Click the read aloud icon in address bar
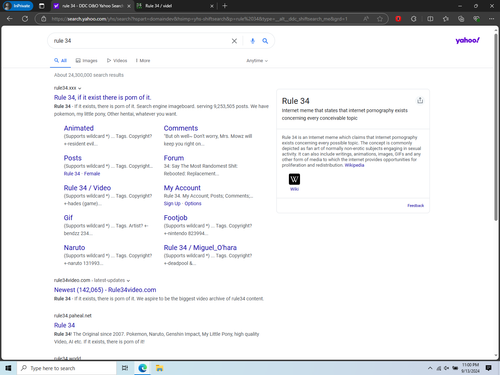Image resolution: width=500 pixels, height=375 pixels. coord(366,19)
